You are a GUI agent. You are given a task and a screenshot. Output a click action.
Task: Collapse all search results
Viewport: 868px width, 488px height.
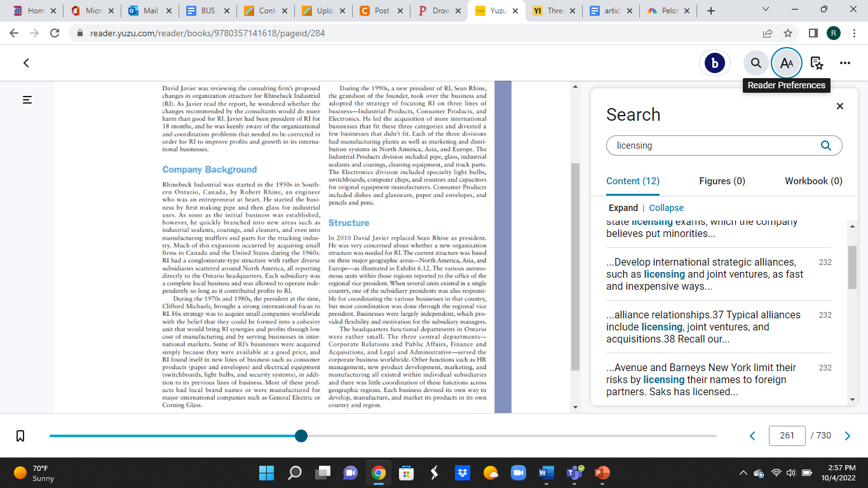click(667, 208)
